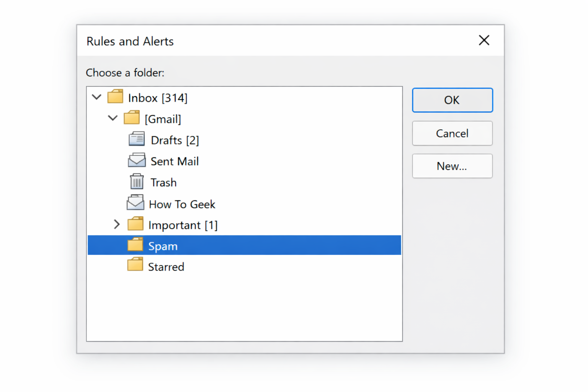Cancel the folder selection
The height and width of the screenshot is (392, 588).
452,133
